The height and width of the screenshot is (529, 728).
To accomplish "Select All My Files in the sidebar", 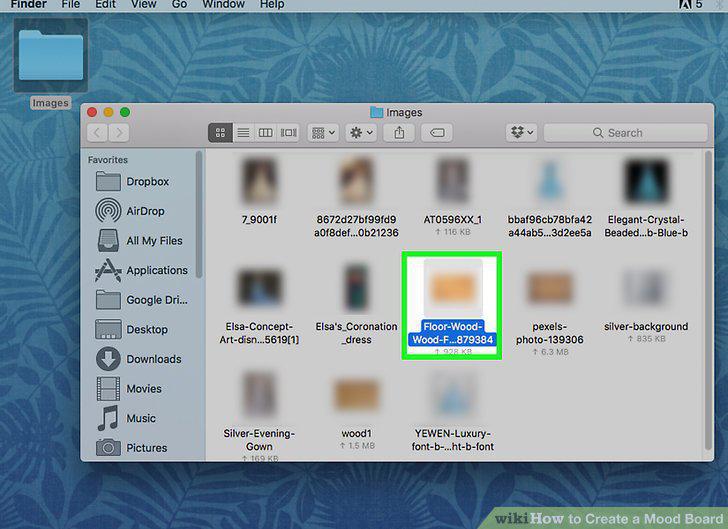I will coord(139,241).
